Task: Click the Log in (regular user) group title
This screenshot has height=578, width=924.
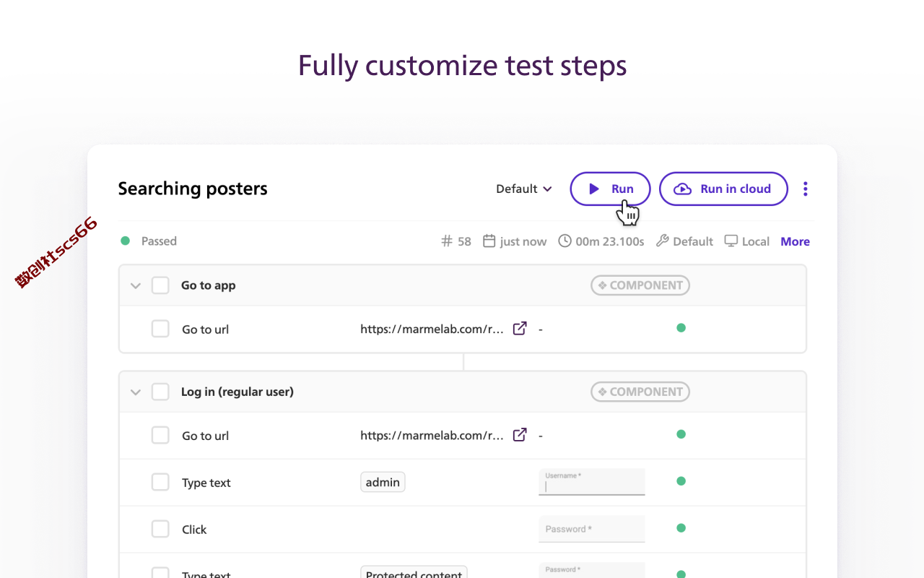Action: point(237,392)
